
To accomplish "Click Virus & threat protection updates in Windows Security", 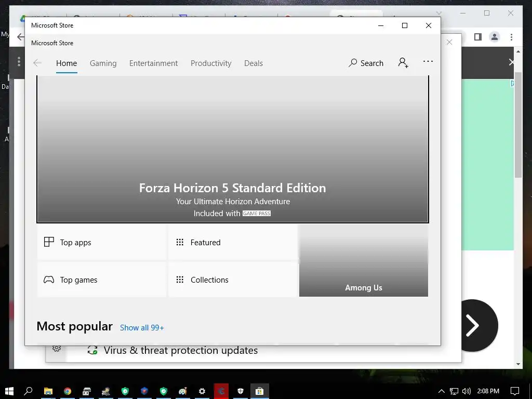I will (180, 350).
